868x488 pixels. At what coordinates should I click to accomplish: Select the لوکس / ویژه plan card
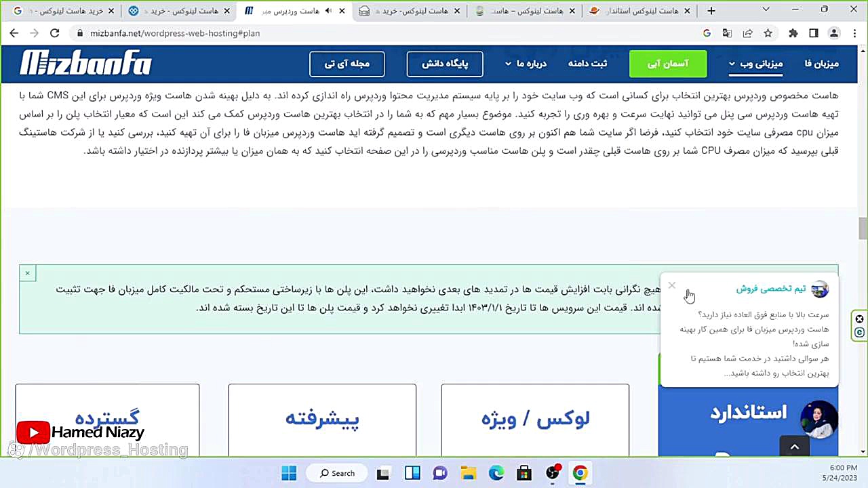pyautogui.click(x=535, y=420)
